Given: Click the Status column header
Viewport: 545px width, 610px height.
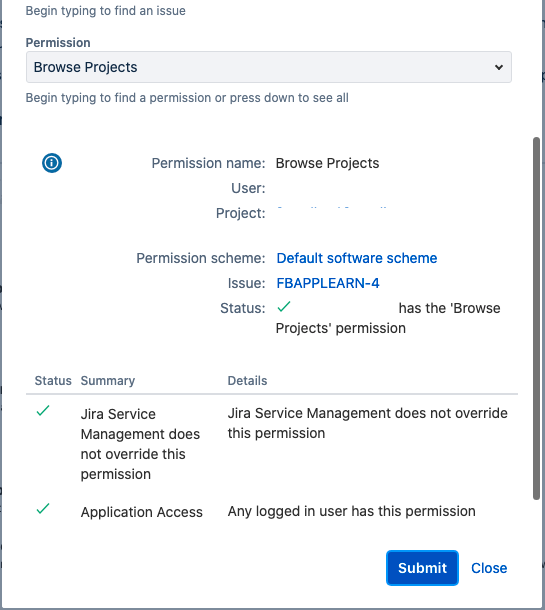Looking at the screenshot, I should [x=53, y=380].
